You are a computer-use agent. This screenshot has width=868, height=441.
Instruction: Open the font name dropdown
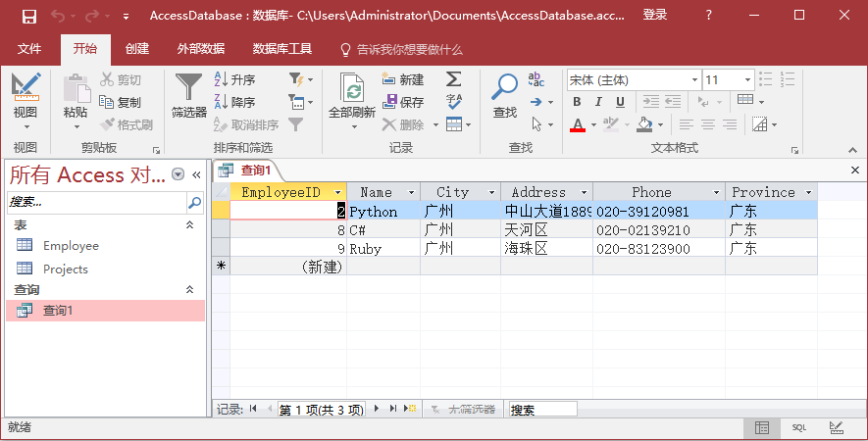click(x=694, y=80)
